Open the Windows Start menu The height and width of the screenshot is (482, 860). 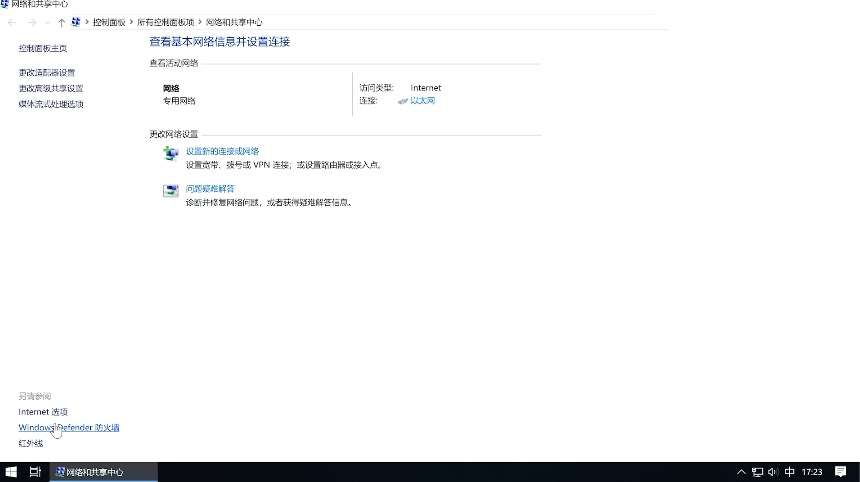pyautogui.click(x=11, y=472)
